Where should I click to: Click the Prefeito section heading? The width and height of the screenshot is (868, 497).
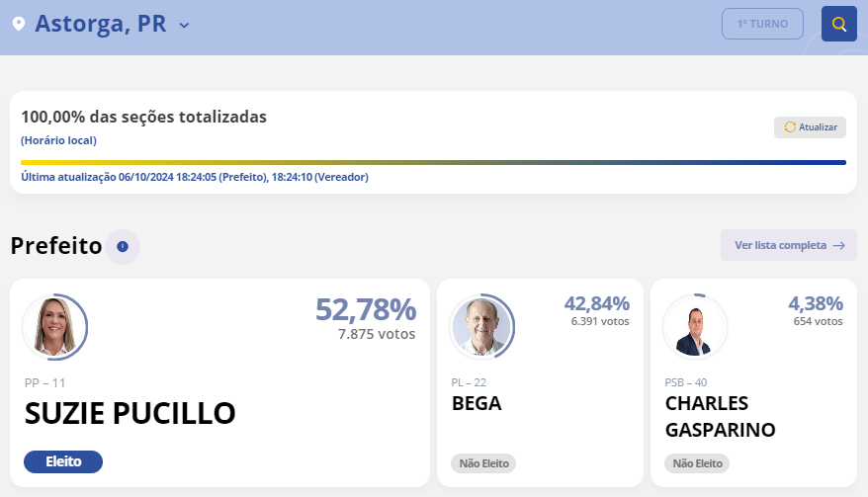click(56, 246)
